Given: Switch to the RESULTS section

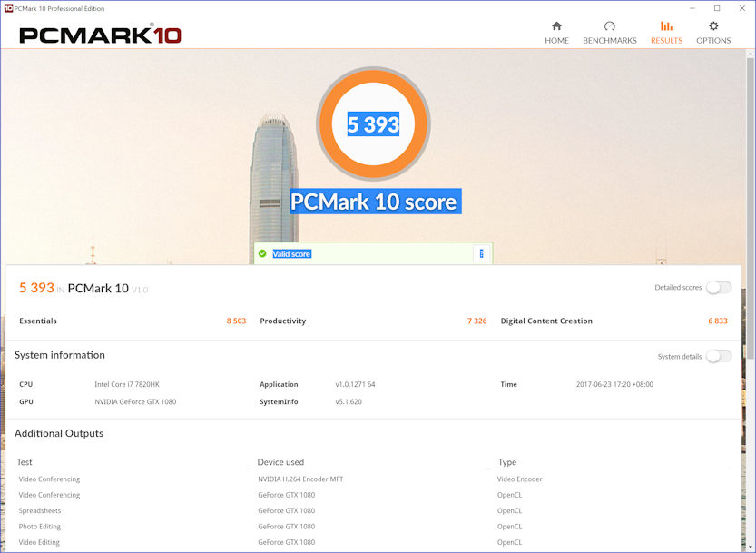Looking at the screenshot, I should (666, 33).
